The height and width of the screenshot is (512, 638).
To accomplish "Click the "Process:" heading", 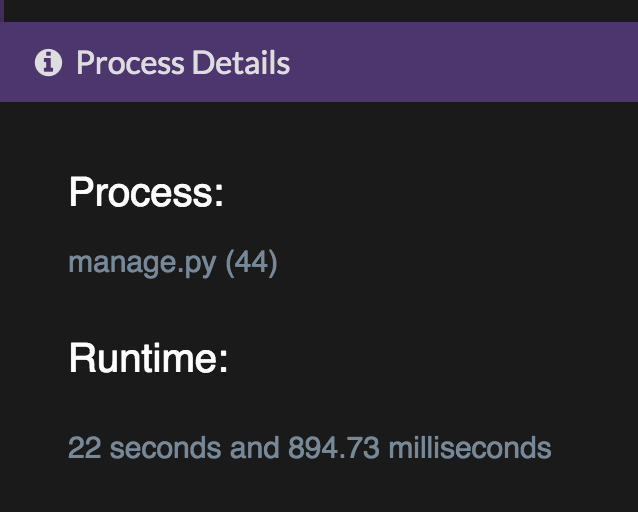I will click(146, 192).
